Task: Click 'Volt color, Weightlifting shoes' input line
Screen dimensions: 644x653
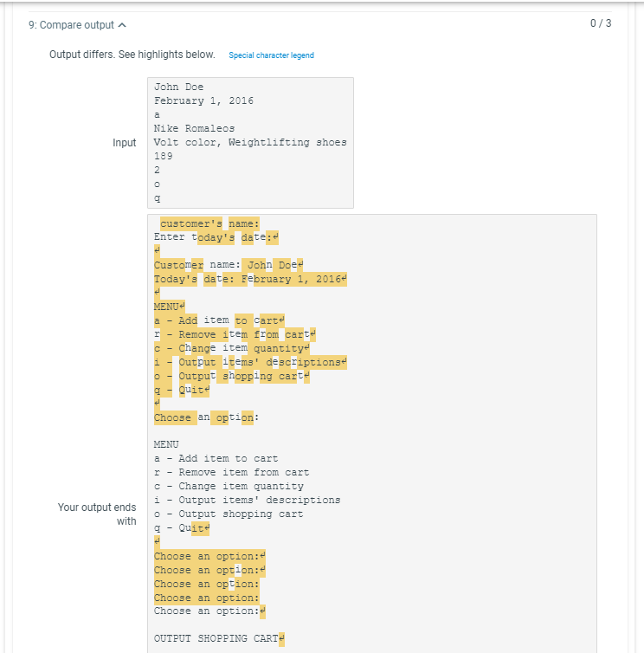Action: point(250,142)
